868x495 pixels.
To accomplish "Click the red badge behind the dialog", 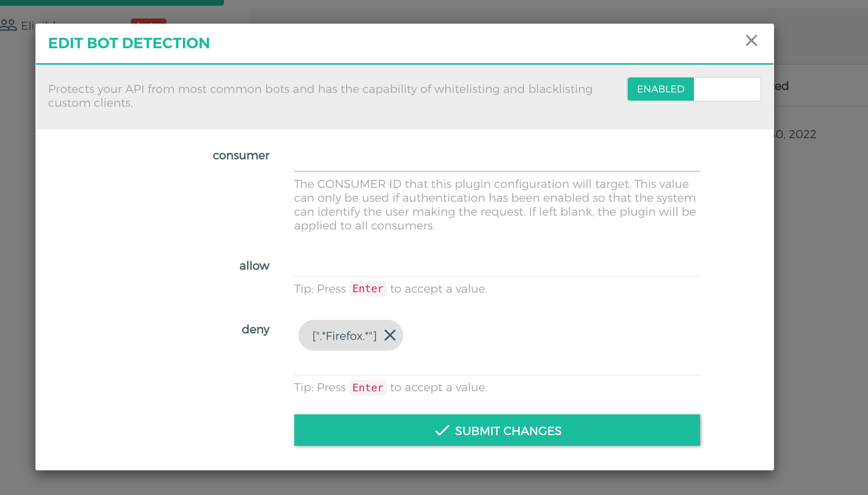I will click(x=148, y=21).
